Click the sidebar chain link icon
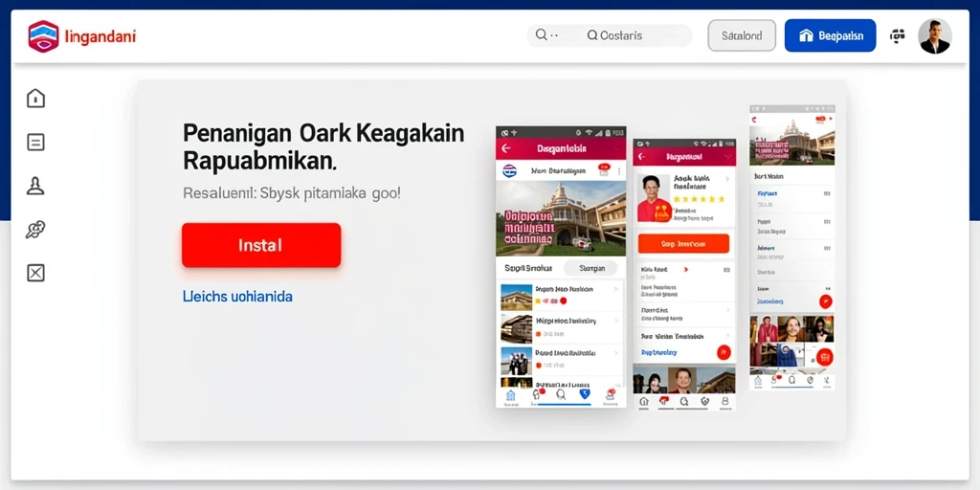This screenshot has width=980, height=490. click(35, 230)
